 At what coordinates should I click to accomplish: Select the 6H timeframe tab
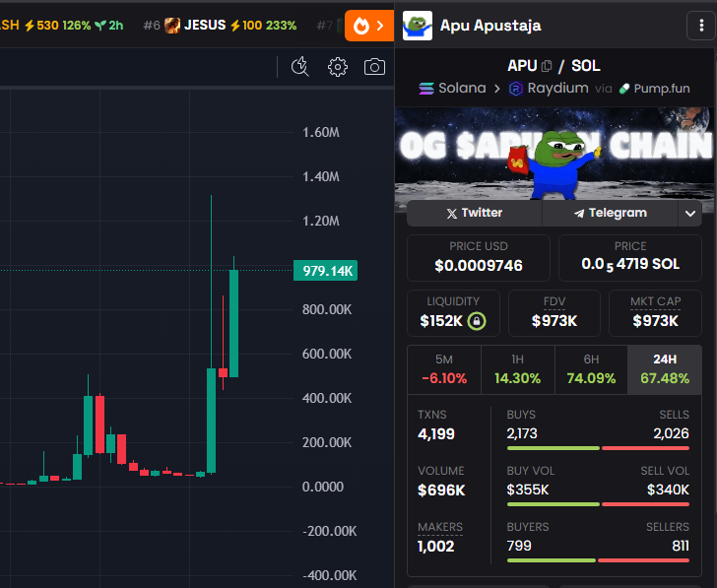pyautogui.click(x=591, y=369)
